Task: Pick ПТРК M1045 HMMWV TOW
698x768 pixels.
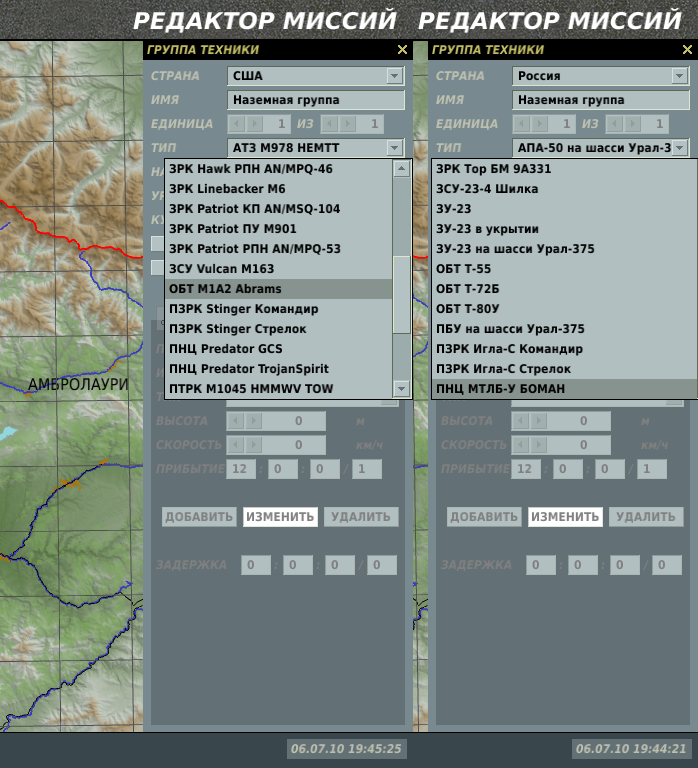Action: tap(279, 389)
